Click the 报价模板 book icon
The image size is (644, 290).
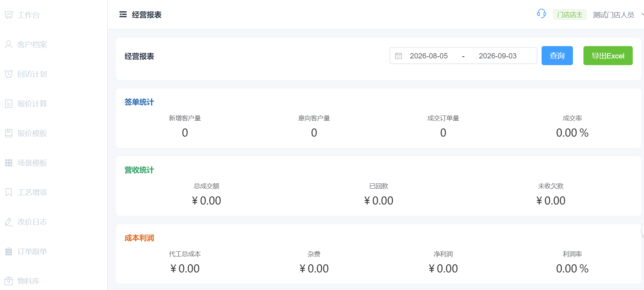[8, 133]
